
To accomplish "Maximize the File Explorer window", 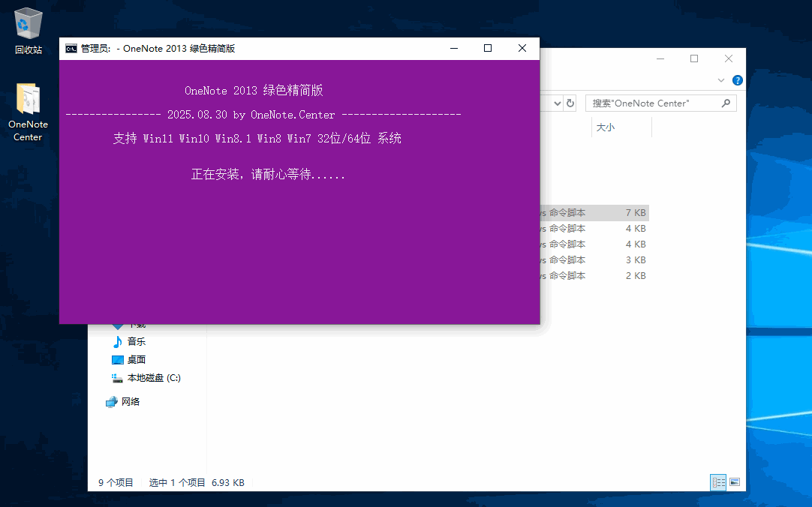I will tap(694, 59).
